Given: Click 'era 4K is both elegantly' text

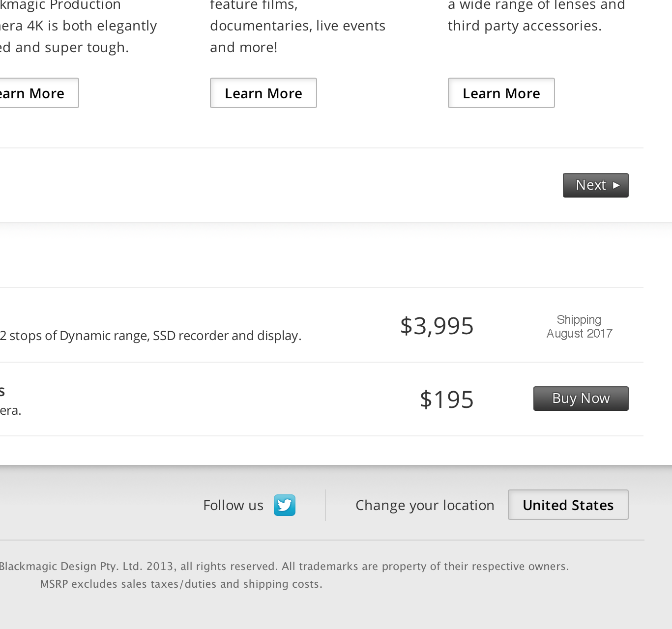Looking at the screenshot, I should [x=79, y=26].
